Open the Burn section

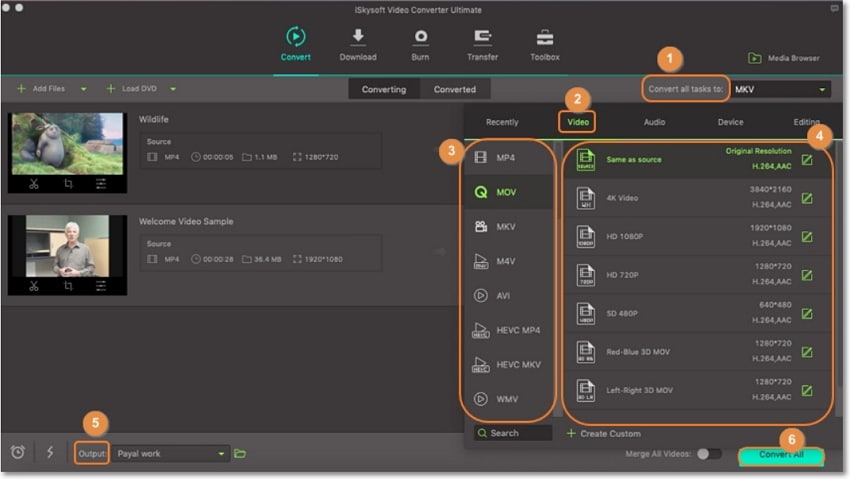pos(420,44)
